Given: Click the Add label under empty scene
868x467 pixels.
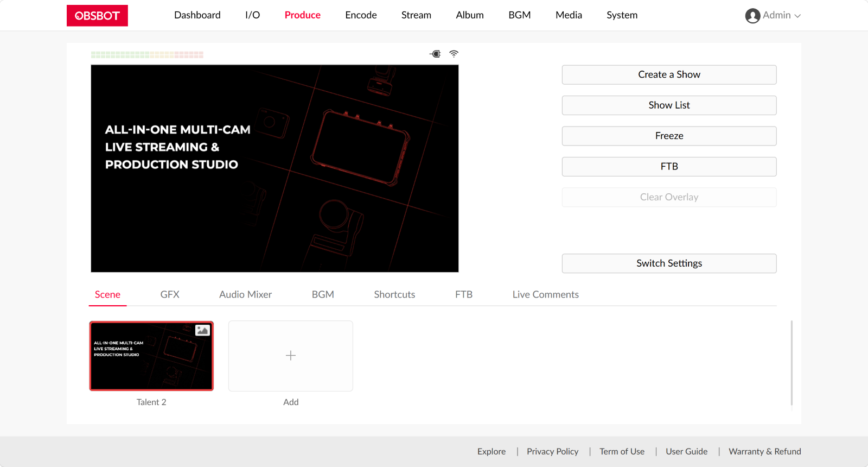Looking at the screenshot, I should point(291,402).
